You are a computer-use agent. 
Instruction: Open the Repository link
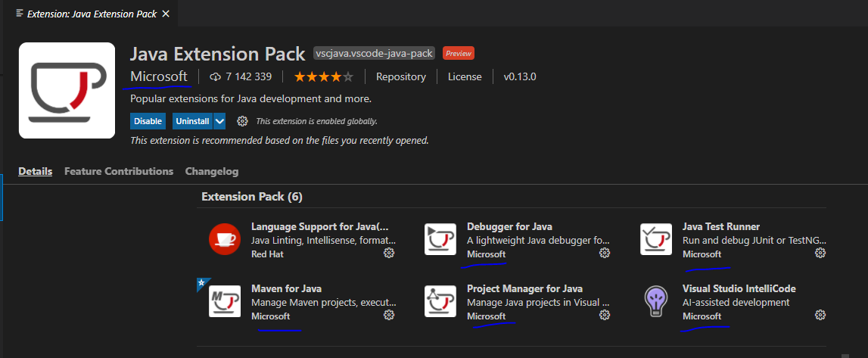coord(401,77)
